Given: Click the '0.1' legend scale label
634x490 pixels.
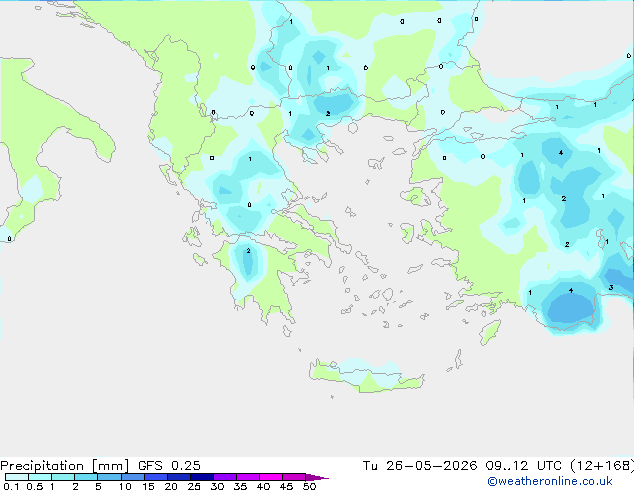Looking at the screenshot, I should pos(11,486).
